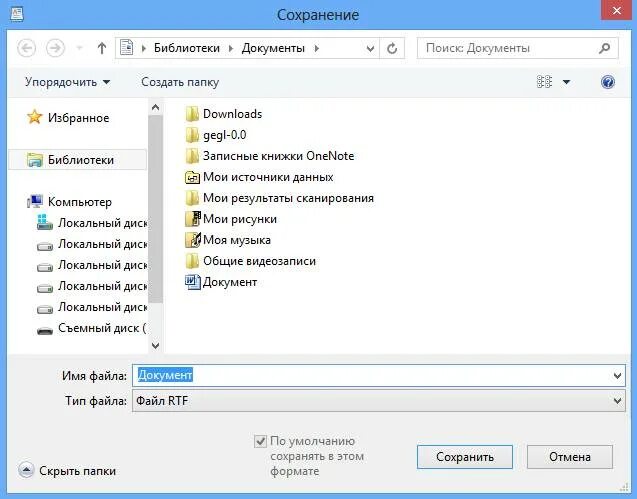The height and width of the screenshot is (499, 637).
Task: Click Создать папку button
Action: (x=180, y=82)
